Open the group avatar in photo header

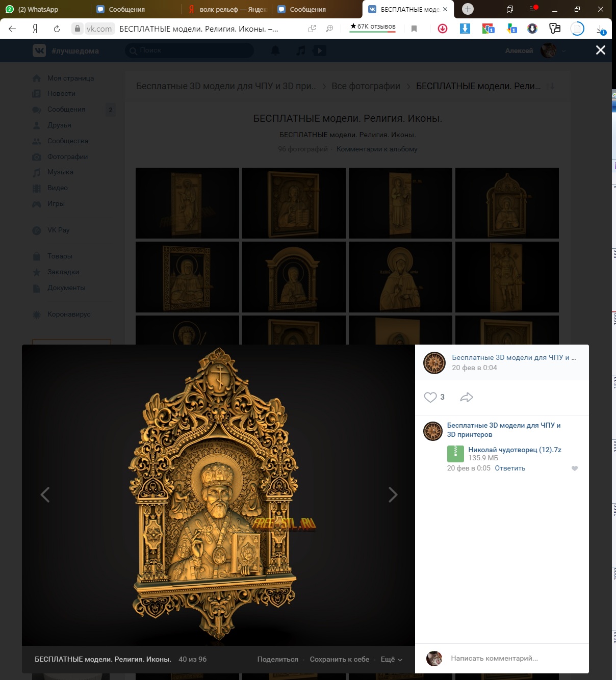[434, 362]
